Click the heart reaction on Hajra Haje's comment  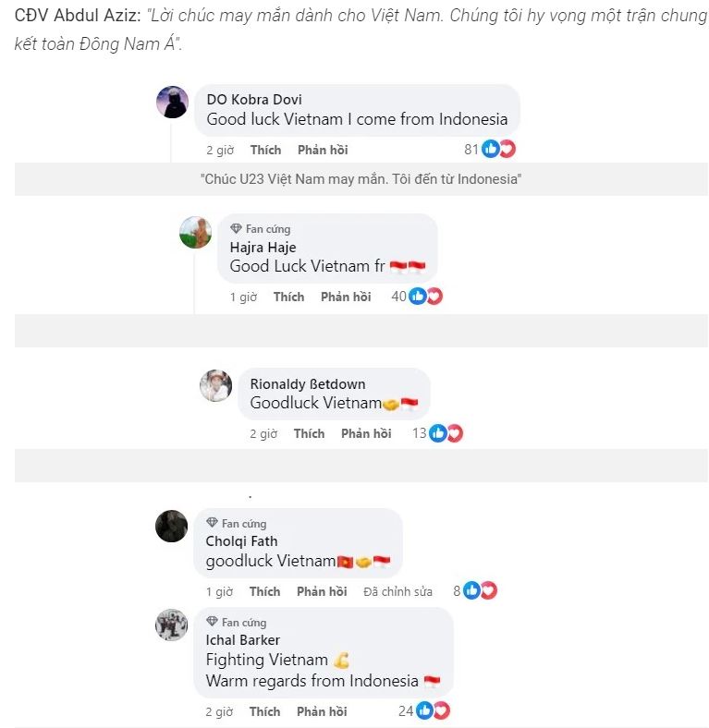coord(434,297)
